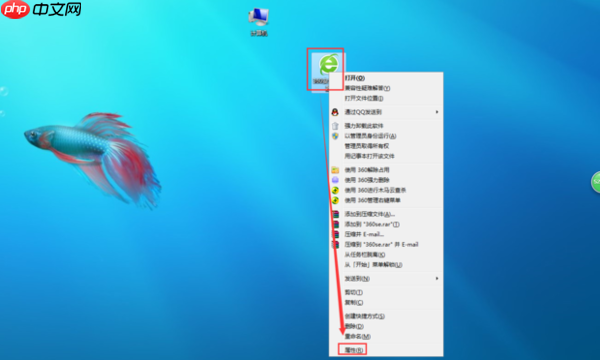
Task: Click the 360 trojan cloud scan icon
Action: click(335, 190)
